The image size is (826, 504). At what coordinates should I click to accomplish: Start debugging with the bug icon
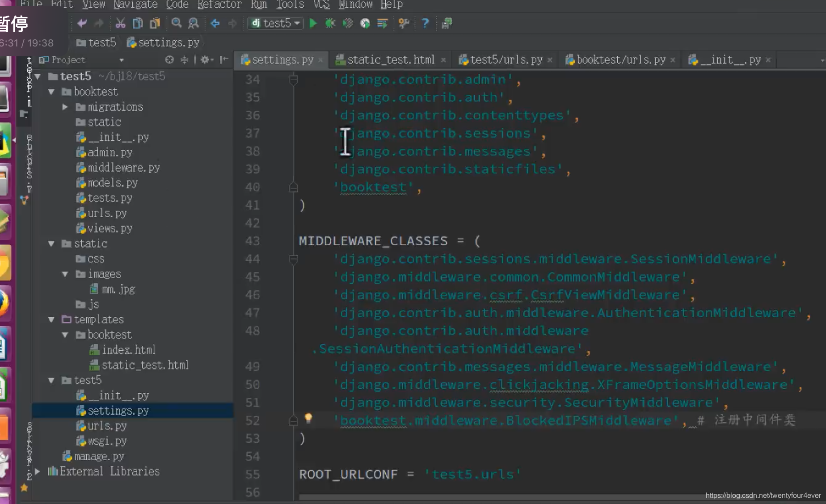(330, 23)
